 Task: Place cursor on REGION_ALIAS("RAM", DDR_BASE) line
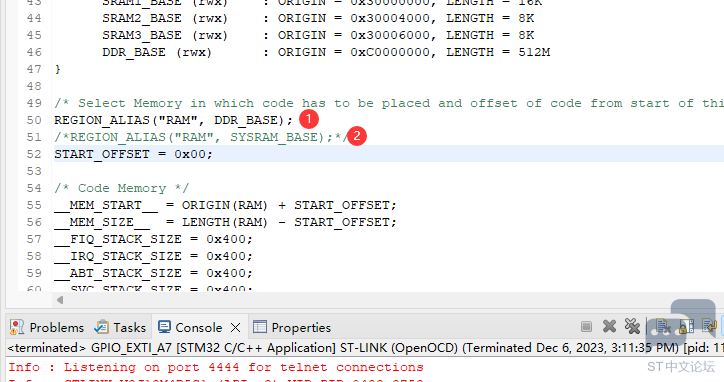tap(174, 120)
